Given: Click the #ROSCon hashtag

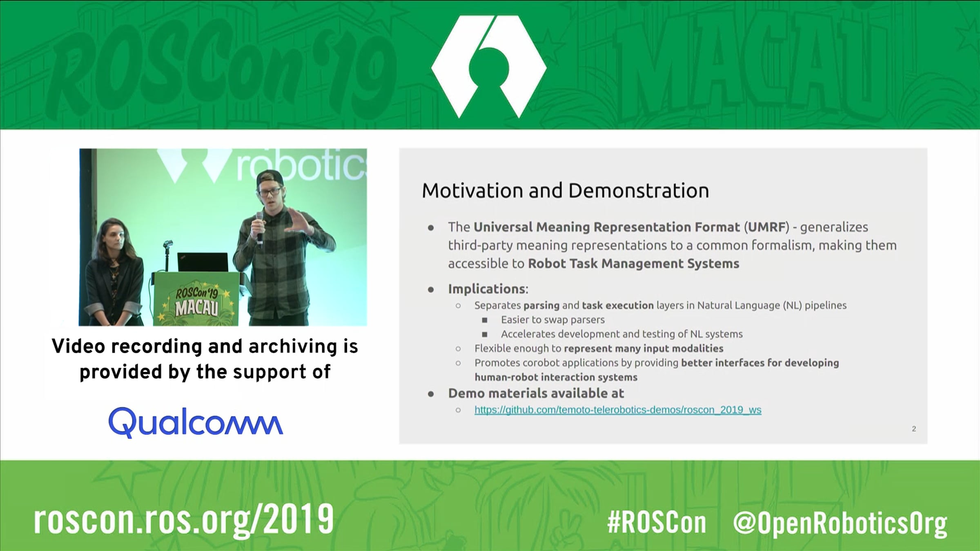Looking at the screenshot, I should click(657, 522).
